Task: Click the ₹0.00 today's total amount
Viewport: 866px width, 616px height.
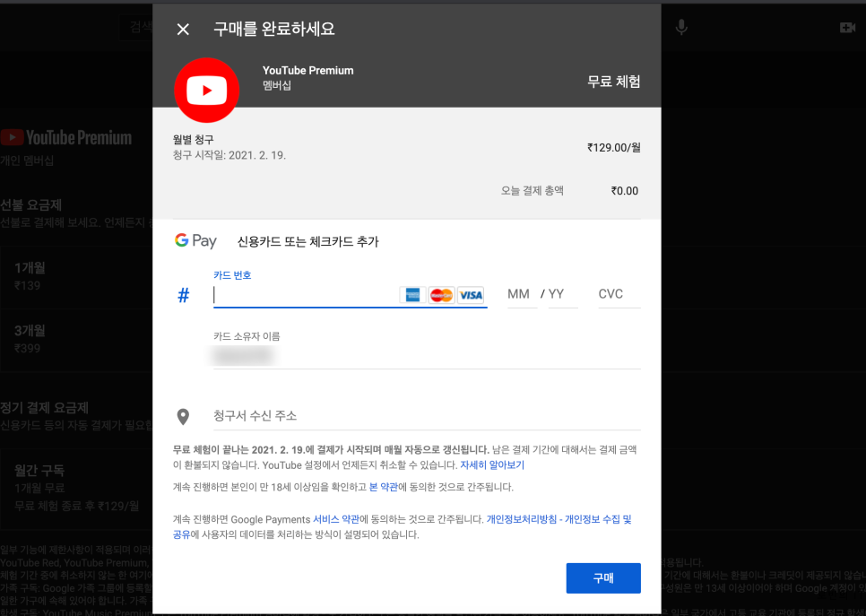Action: click(625, 191)
